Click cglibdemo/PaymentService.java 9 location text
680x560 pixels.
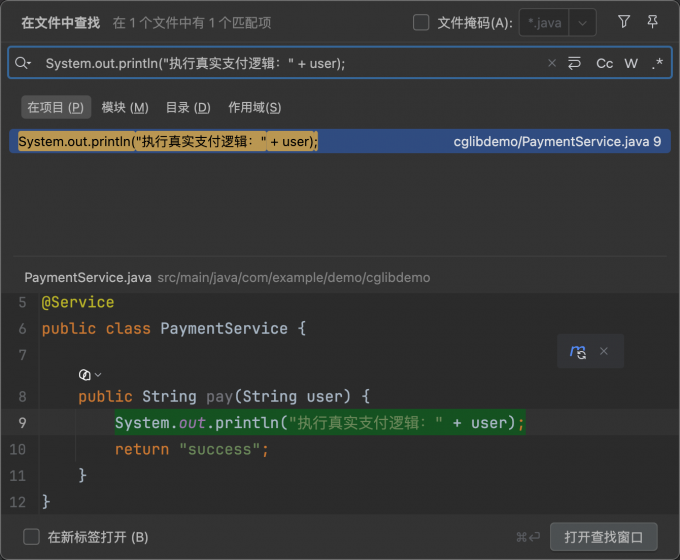557,141
